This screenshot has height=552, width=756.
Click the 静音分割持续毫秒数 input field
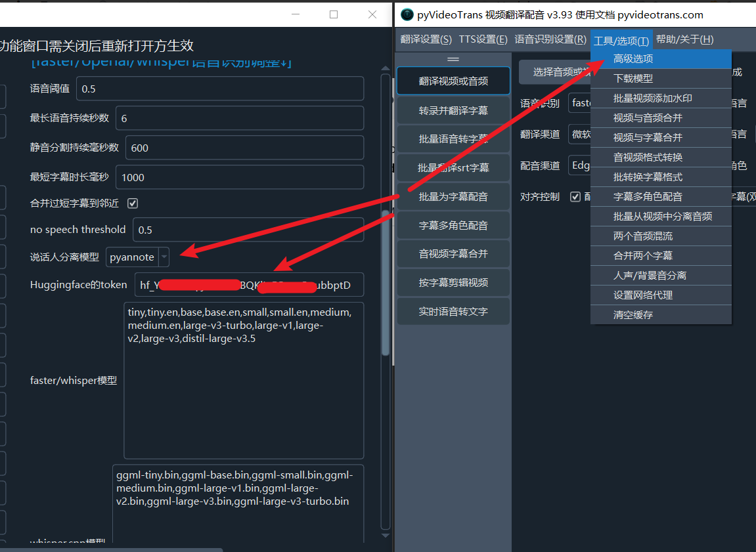pyautogui.click(x=244, y=148)
